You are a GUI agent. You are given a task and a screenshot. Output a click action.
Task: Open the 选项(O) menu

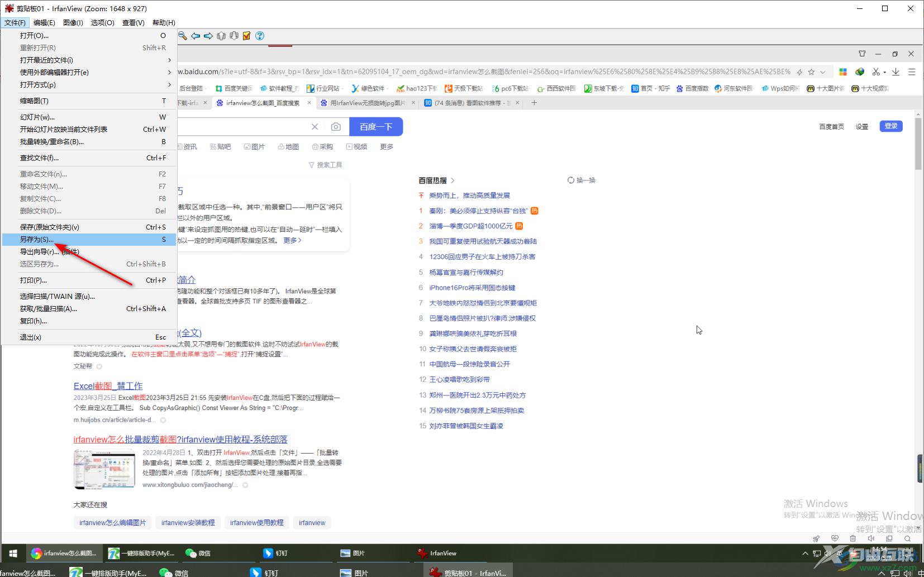coord(103,22)
